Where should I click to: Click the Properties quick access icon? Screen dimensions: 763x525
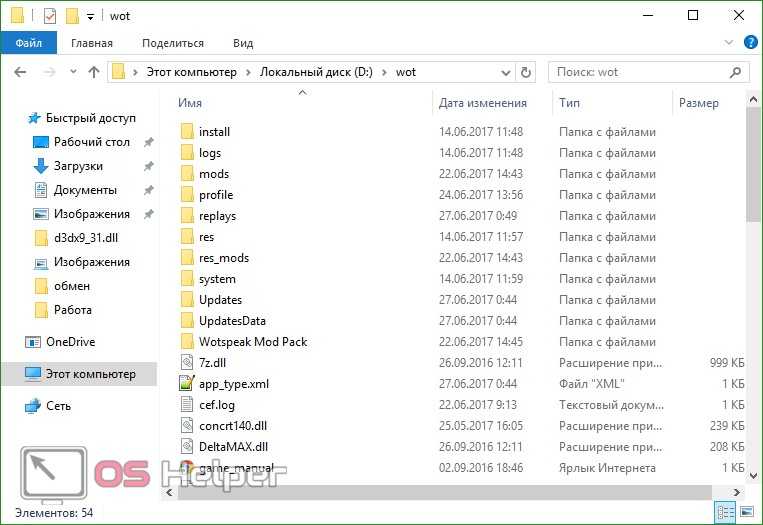coord(50,16)
